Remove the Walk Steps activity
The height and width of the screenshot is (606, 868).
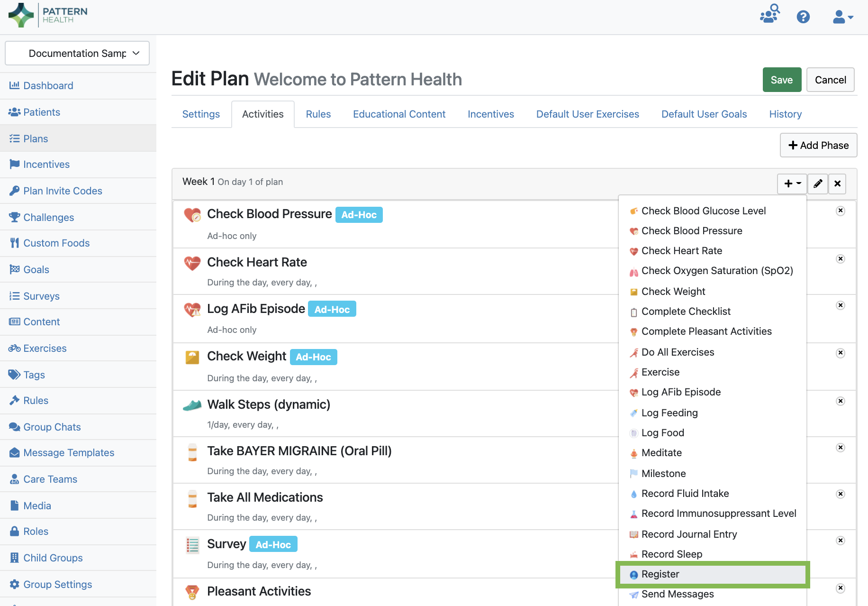[840, 401]
